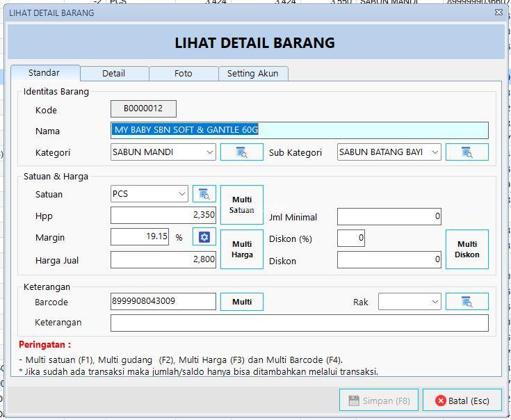This screenshot has height=420, width=511.
Task: Click the Multi Diskon button
Action: (467, 249)
